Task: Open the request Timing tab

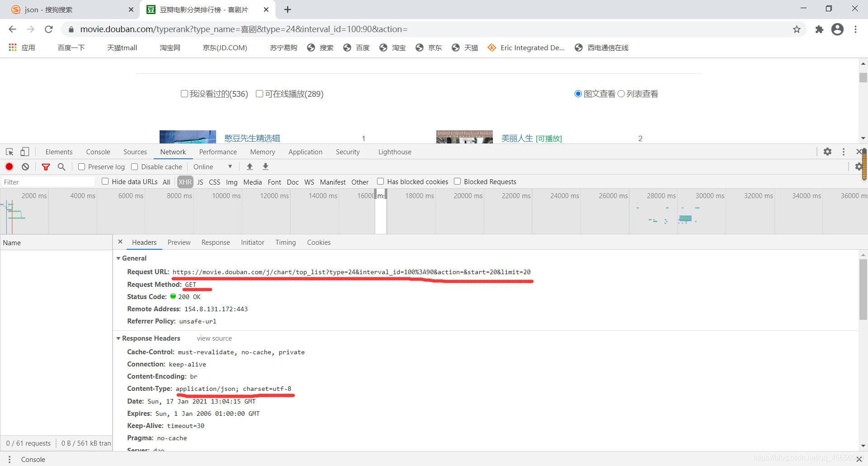Action: tap(286, 243)
